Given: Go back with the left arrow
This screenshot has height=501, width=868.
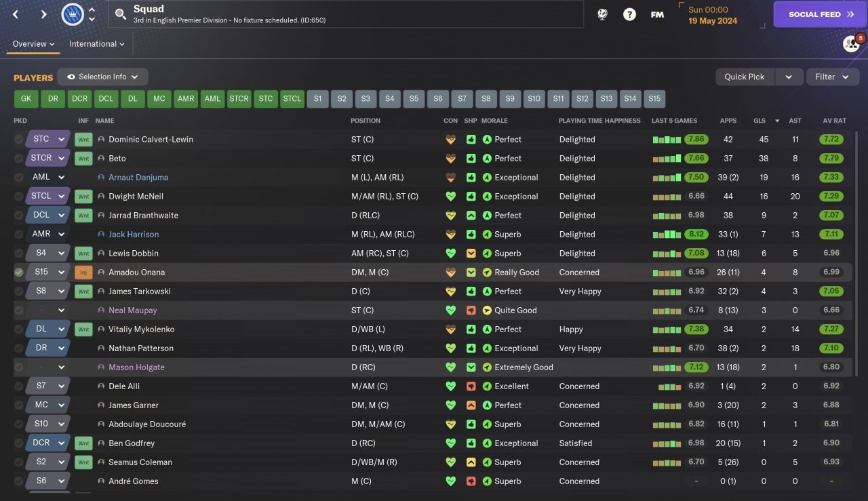Looking at the screenshot, I should pyautogui.click(x=16, y=14).
